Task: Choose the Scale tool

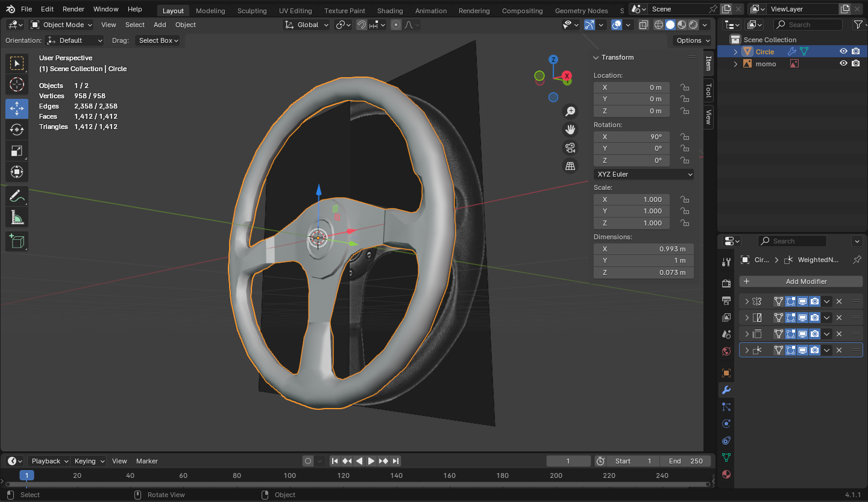Action: pos(17,151)
